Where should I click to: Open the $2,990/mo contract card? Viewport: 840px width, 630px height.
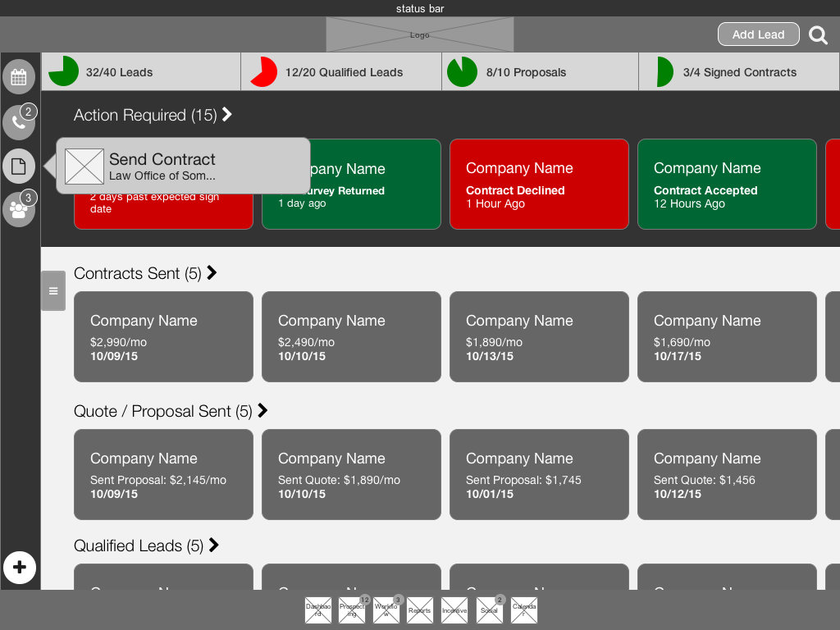coord(163,336)
